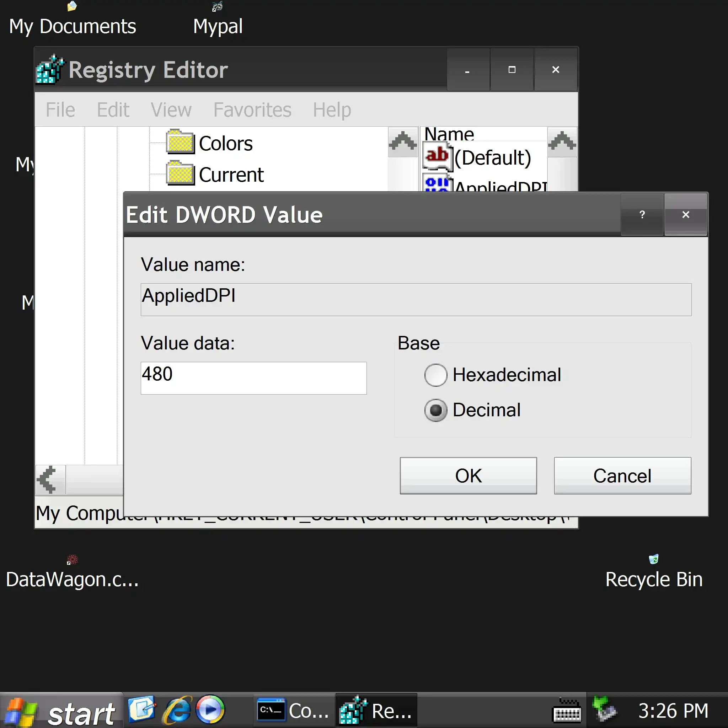Click the Current folder icon
728x728 pixels.
click(x=180, y=174)
